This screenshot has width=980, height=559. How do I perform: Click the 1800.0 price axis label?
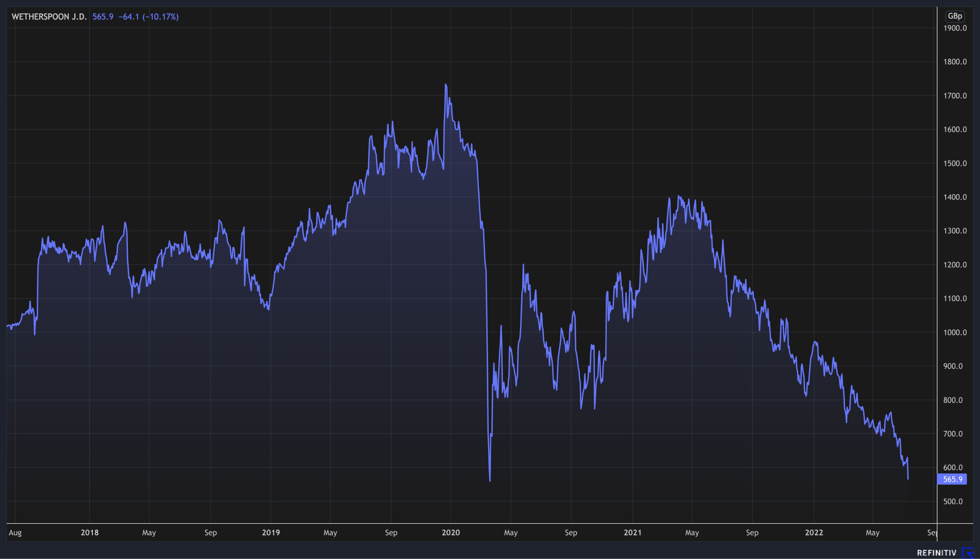[955, 62]
